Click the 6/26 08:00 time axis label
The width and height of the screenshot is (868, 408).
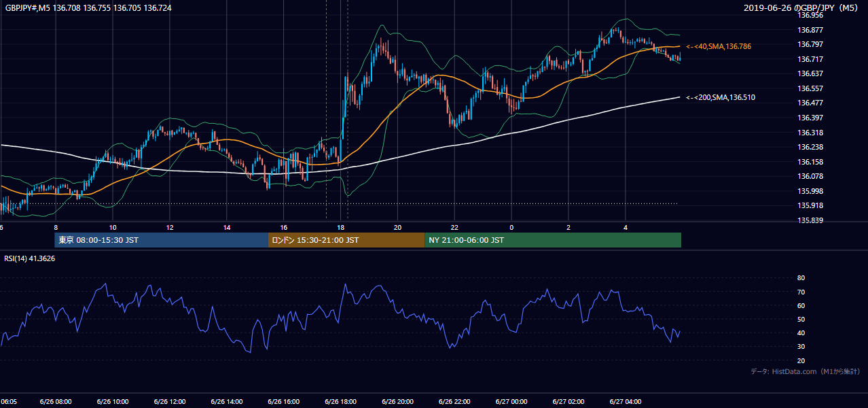click(54, 401)
